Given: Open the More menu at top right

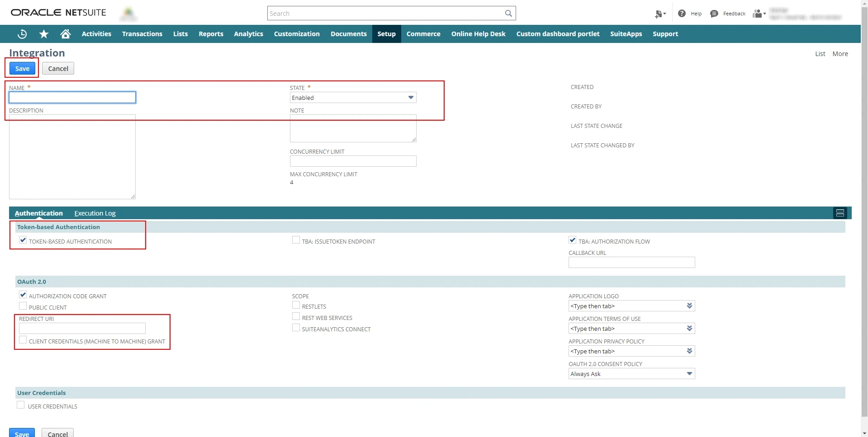Looking at the screenshot, I should (x=840, y=54).
